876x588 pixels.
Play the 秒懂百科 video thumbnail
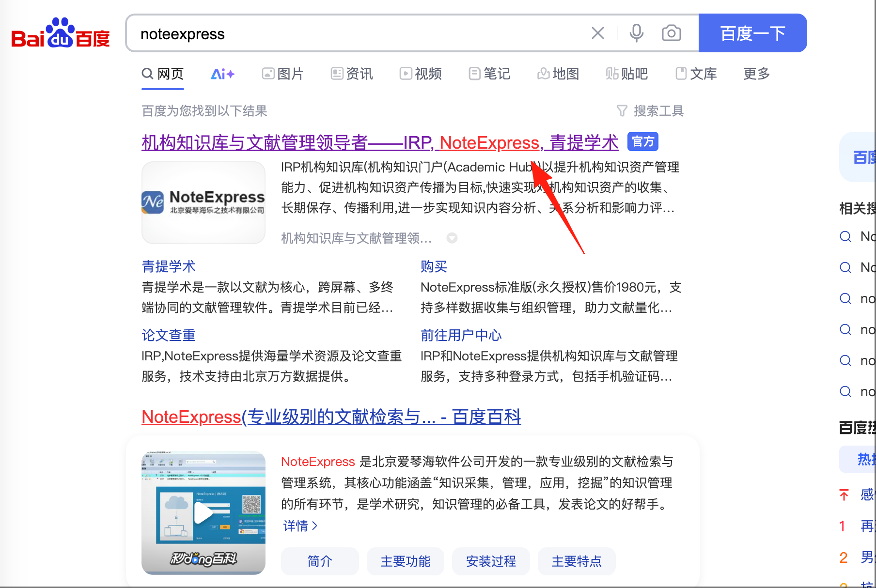[203, 513]
